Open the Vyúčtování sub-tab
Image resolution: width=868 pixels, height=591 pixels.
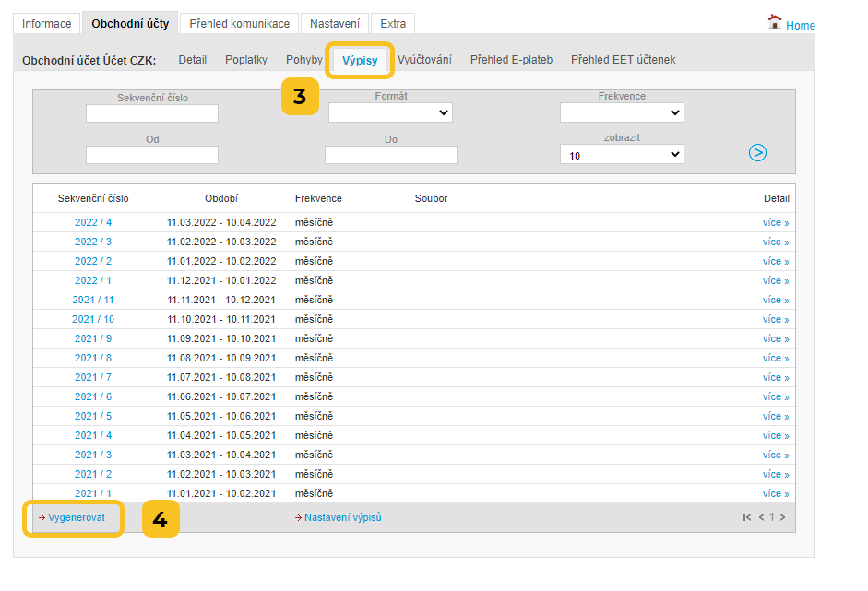pyautogui.click(x=424, y=60)
